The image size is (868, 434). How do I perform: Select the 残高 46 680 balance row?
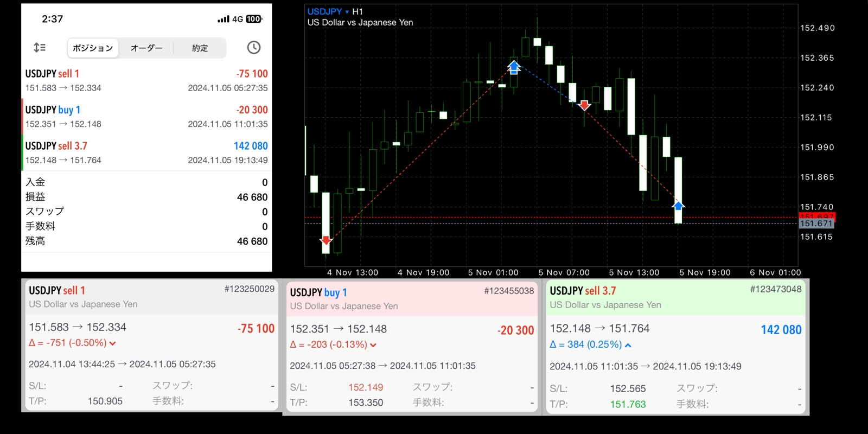(x=146, y=241)
